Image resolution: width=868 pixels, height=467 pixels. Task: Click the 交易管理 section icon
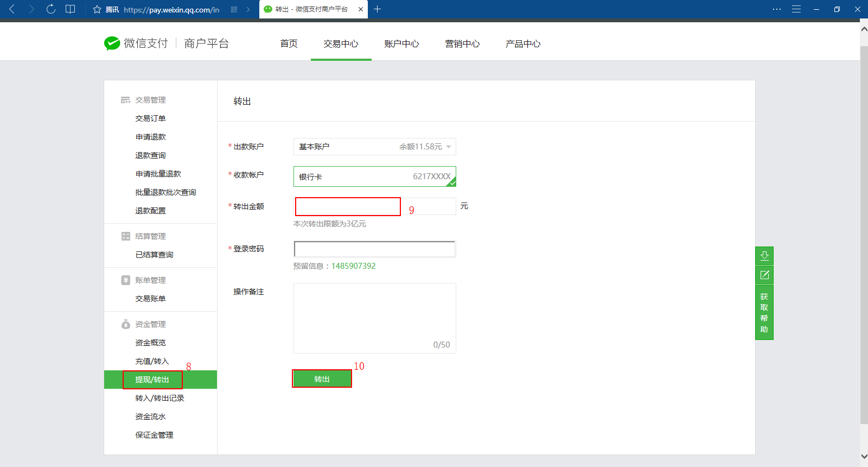coord(125,100)
